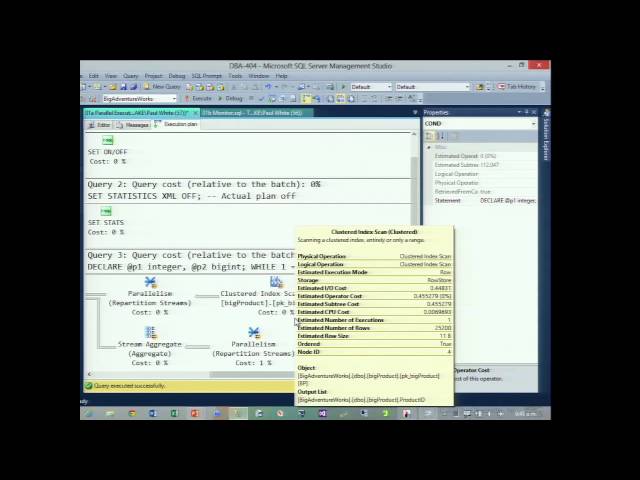Open the Solution Explorer side tab

(x=547, y=135)
